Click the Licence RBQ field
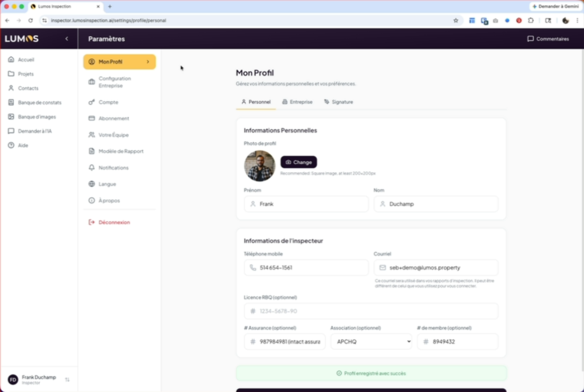 (371, 311)
